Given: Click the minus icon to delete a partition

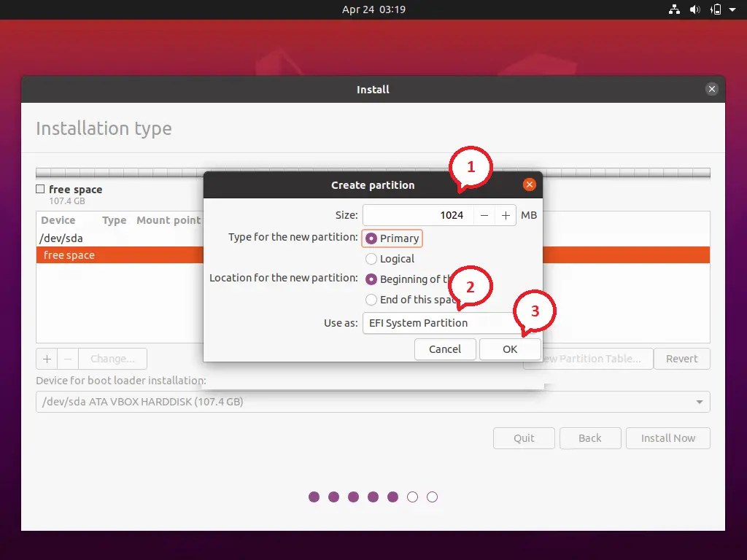Looking at the screenshot, I should (67, 358).
